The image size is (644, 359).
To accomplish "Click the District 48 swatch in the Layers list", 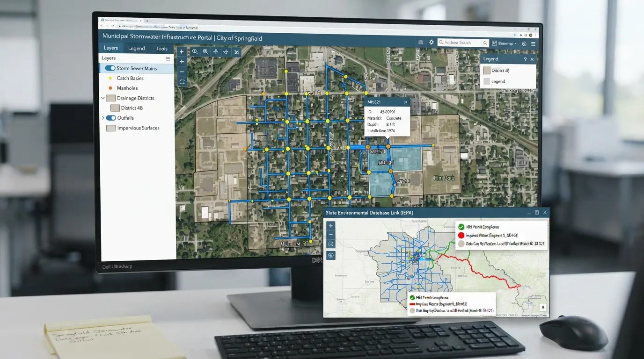I will (x=115, y=108).
